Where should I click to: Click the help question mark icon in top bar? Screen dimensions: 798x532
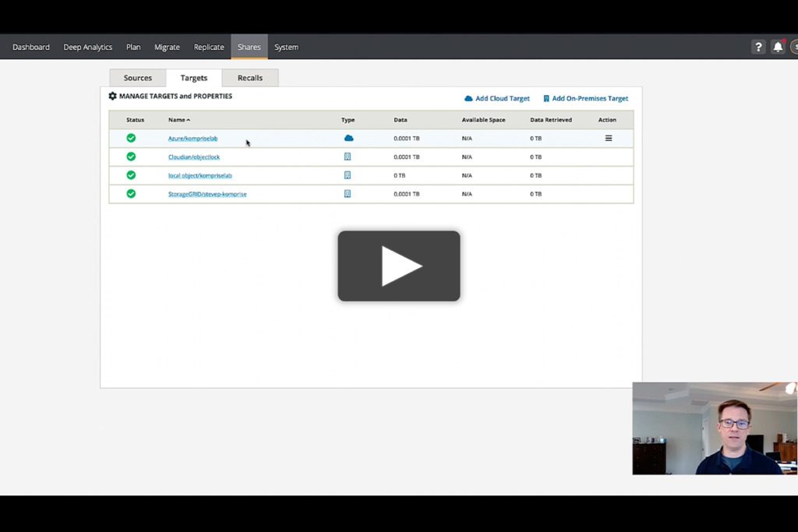tap(758, 47)
